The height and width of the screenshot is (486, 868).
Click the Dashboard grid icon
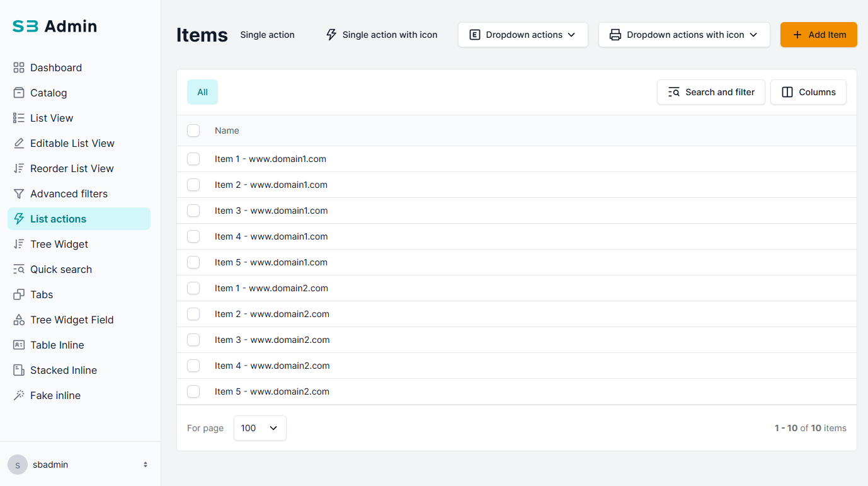point(19,67)
